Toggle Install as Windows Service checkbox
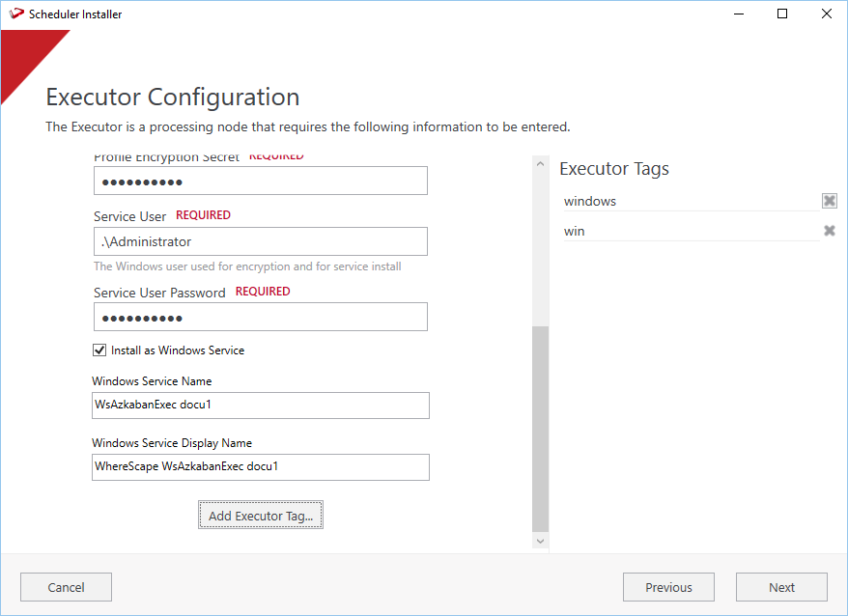This screenshot has height=616, width=848. click(99, 350)
